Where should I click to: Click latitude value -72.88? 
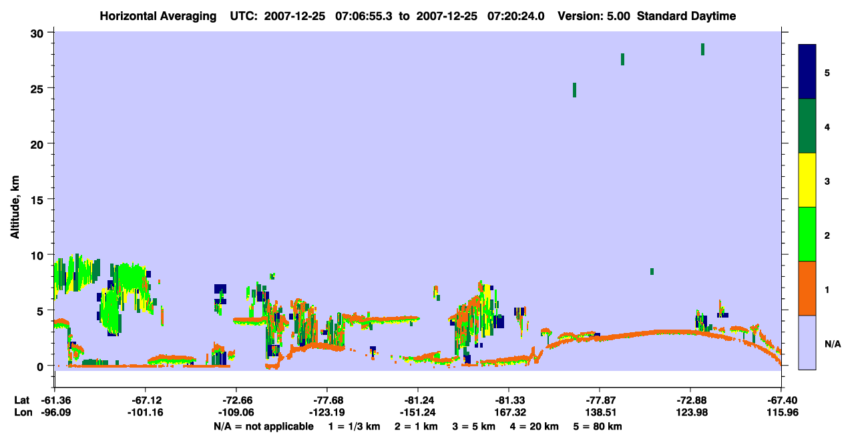[x=690, y=400]
